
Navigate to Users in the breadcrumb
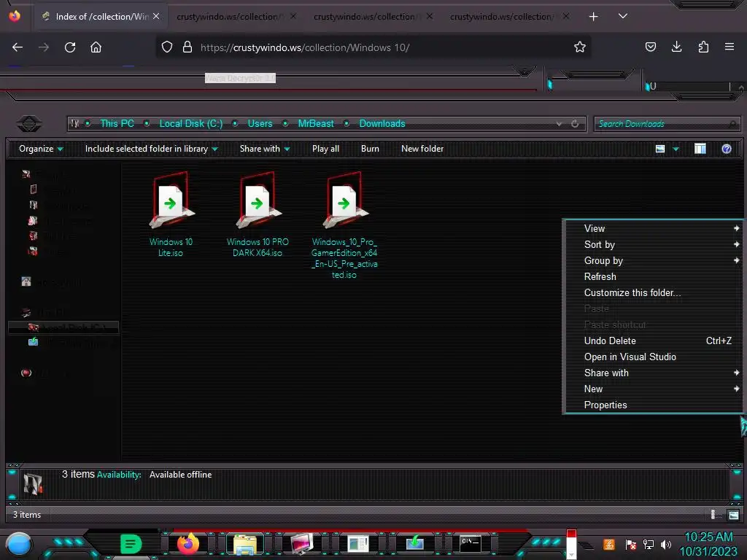click(260, 124)
